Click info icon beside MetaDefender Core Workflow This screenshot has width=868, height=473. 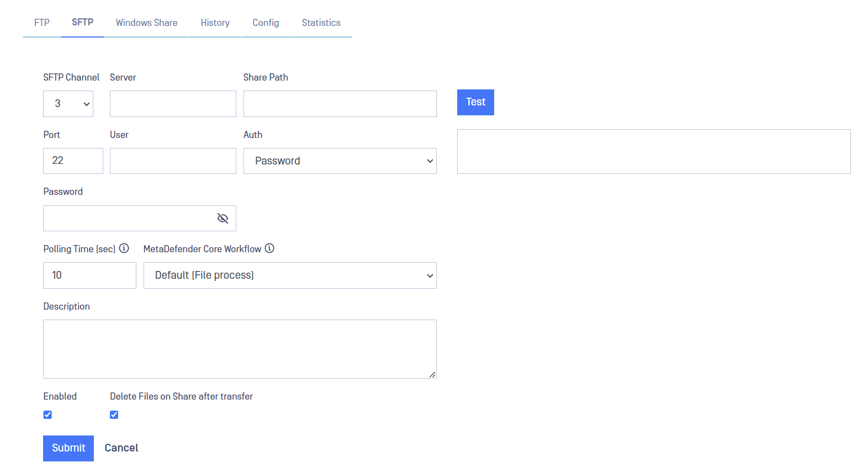click(x=269, y=248)
